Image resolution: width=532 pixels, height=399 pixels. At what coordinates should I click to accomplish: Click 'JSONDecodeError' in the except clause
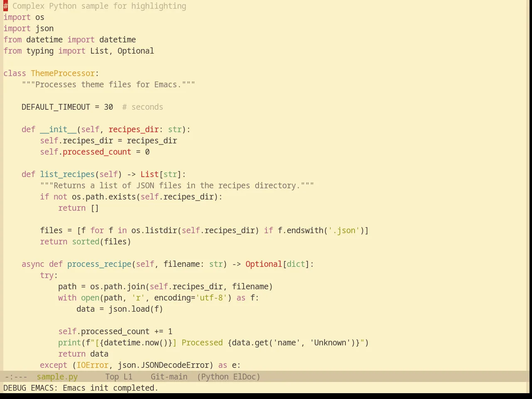175,365
